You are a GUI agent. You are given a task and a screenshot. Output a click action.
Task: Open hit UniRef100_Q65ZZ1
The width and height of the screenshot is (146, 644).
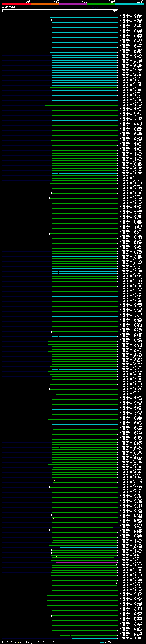point(131,15)
